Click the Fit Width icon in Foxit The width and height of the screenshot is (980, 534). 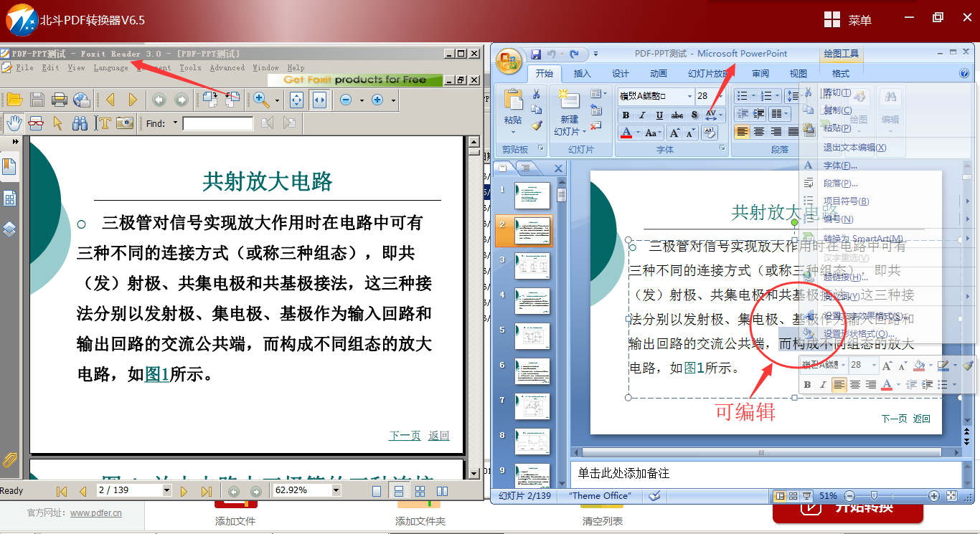pos(319,100)
